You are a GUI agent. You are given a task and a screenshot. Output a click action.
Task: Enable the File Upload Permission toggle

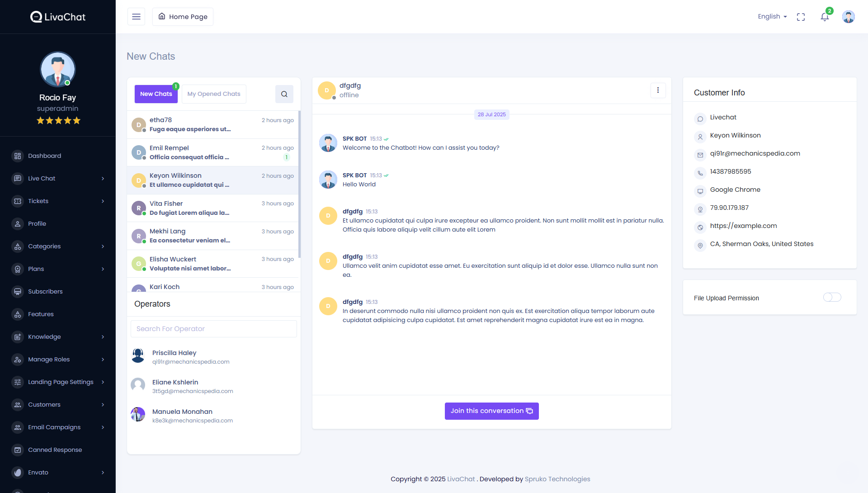[832, 297]
